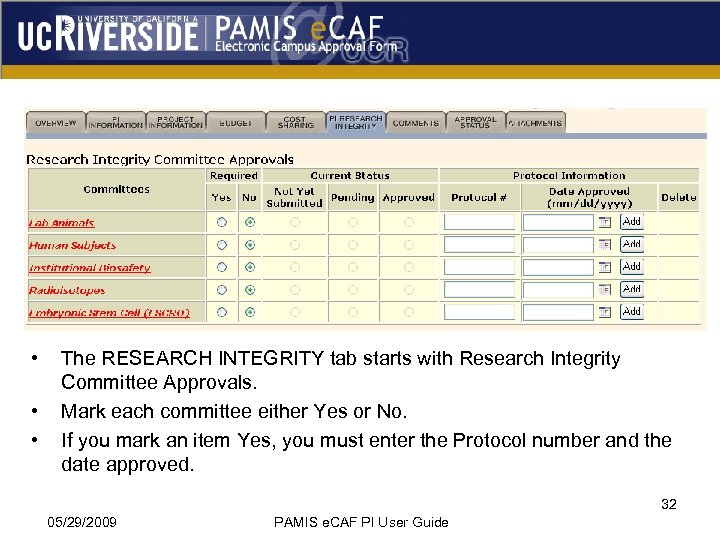The height and width of the screenshot is (540, 720).
Task: Go to the Approval Status tab
Action: point(475,122)
